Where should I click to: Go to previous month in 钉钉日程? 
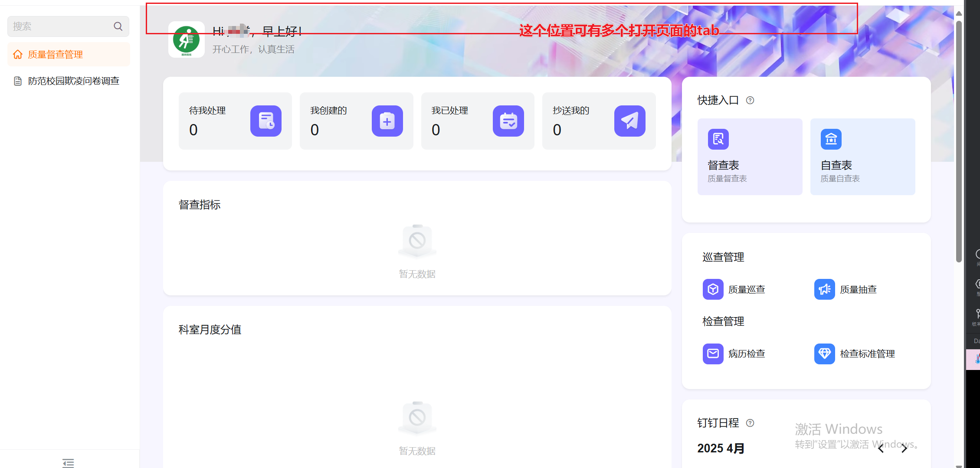point(881,449)
